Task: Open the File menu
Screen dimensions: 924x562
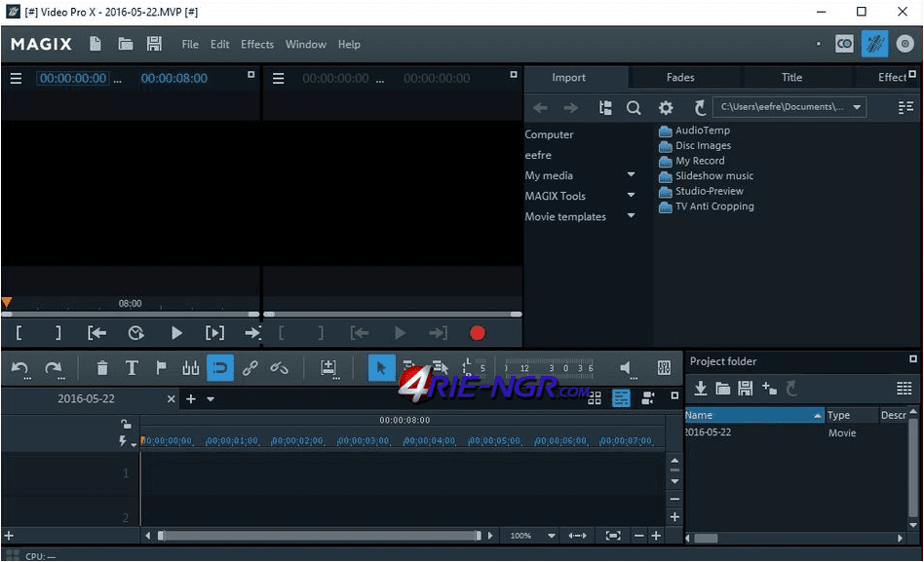Action: point(190,44)
